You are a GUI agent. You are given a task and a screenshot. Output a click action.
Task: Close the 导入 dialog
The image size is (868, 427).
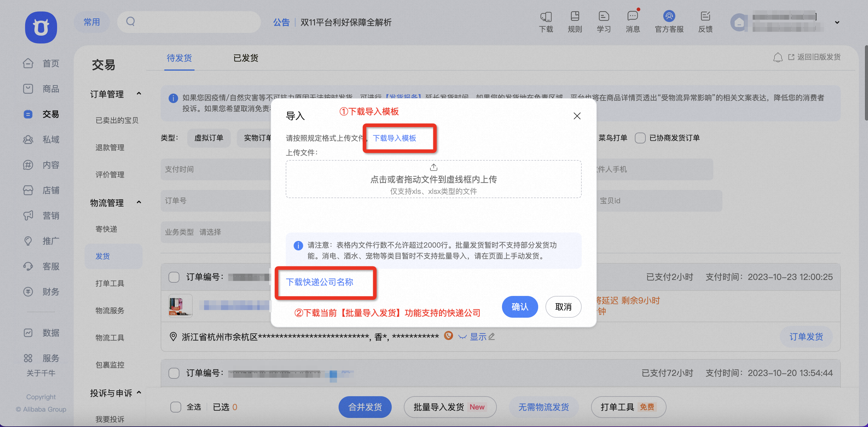click(577, 116)
